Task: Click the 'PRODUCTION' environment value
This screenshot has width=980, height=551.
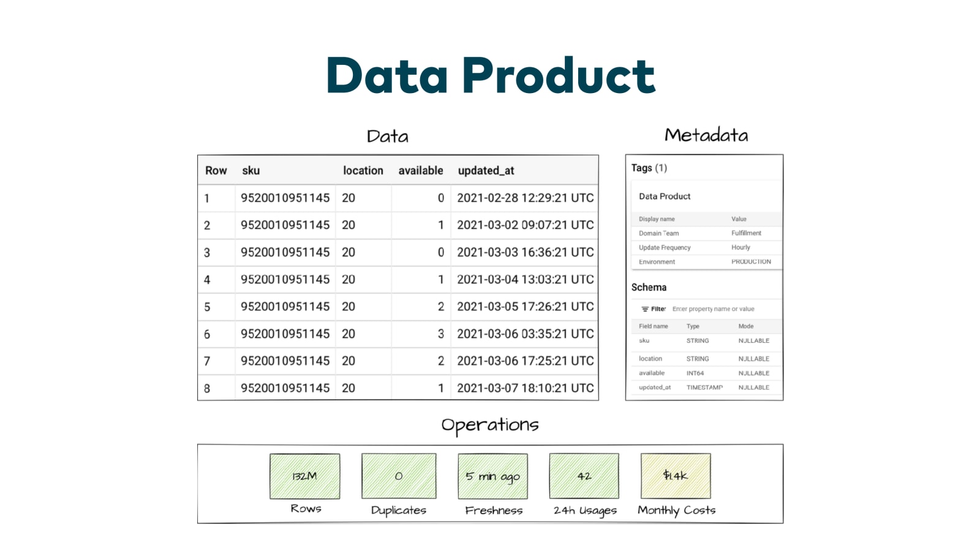Action: 751,262
